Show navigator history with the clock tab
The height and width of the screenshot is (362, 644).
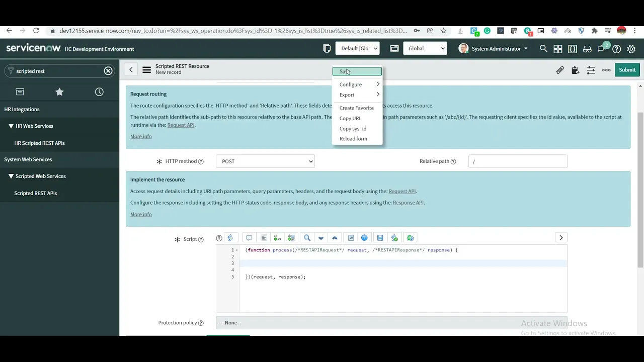pyautogui.click(x=99, y=92)
